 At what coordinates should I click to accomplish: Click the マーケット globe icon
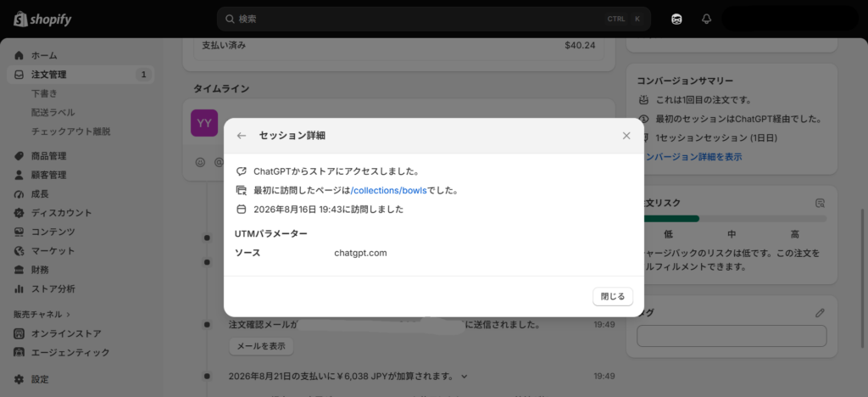(x=19, y=251)
